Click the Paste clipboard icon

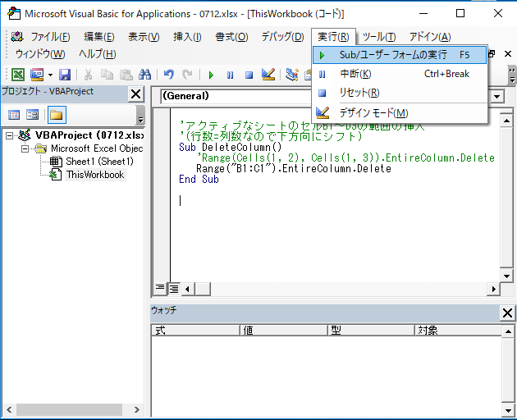126,75
